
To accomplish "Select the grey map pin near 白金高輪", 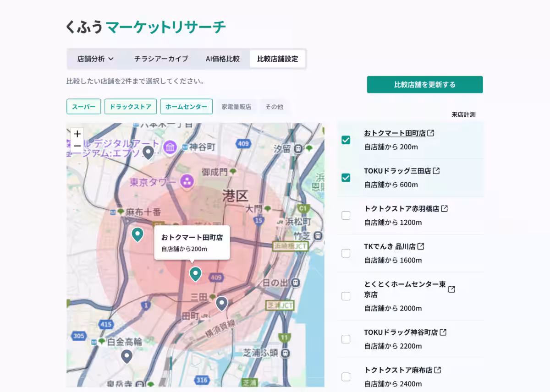I will click(127, 356).
